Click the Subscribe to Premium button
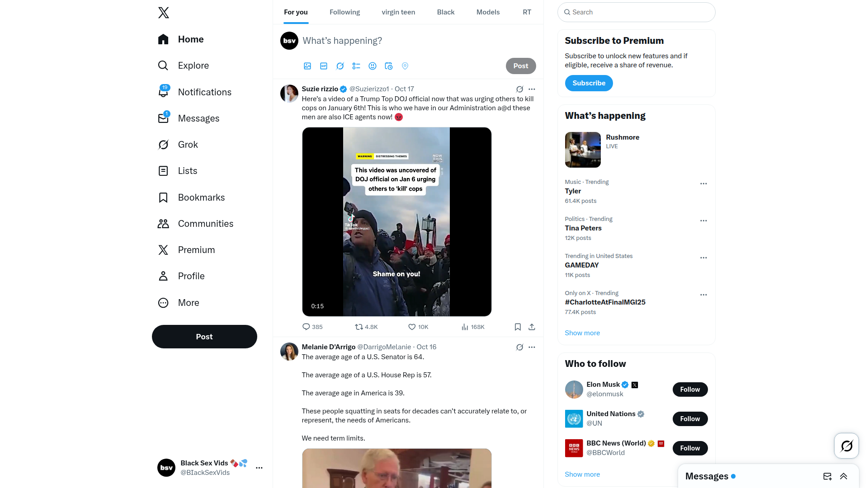Viewport: 868px width, 488px height. (589, 83)
